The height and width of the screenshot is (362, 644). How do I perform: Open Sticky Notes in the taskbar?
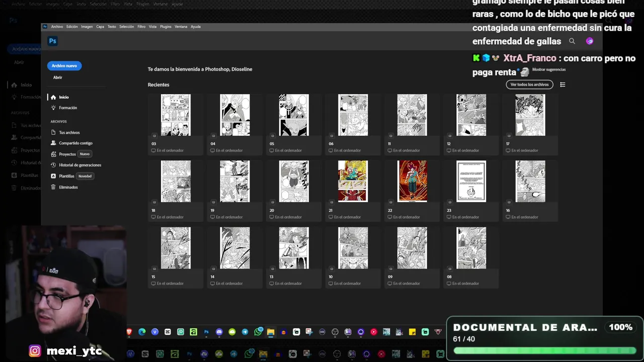412,332
